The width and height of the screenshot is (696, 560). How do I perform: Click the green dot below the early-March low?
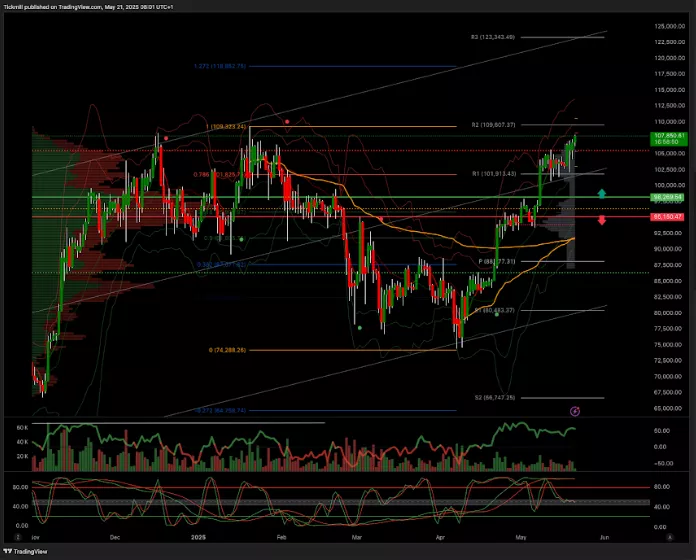click(x=358, y=326)
